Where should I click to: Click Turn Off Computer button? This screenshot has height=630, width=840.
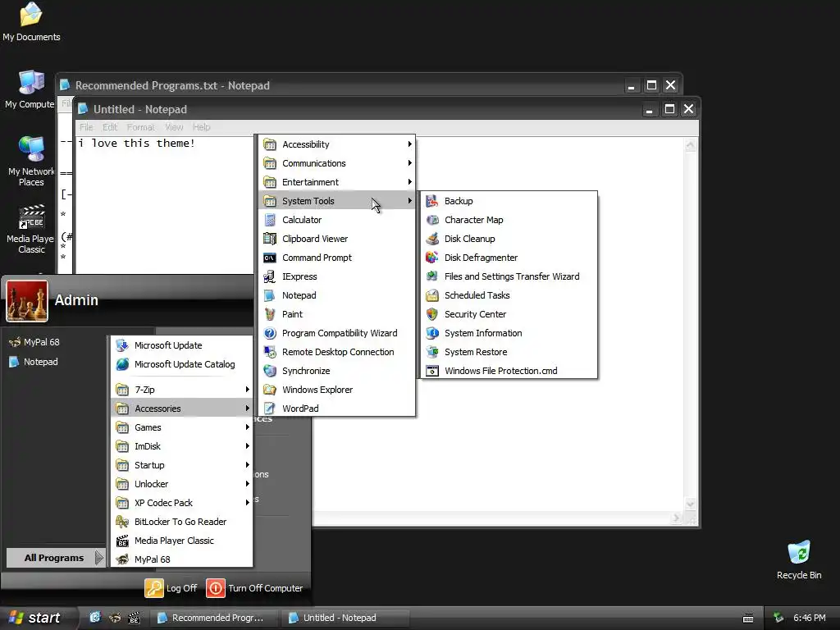pos(255,588)
